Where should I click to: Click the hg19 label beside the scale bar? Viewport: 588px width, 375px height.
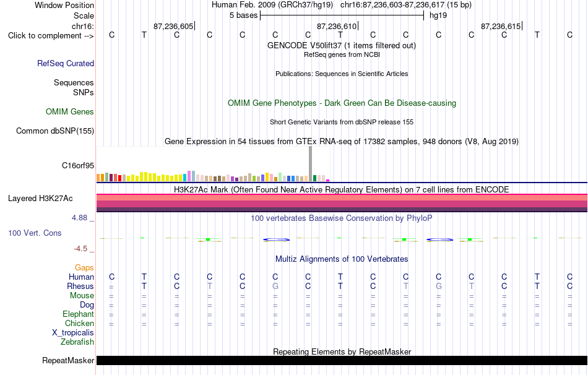tap(438, 15)
